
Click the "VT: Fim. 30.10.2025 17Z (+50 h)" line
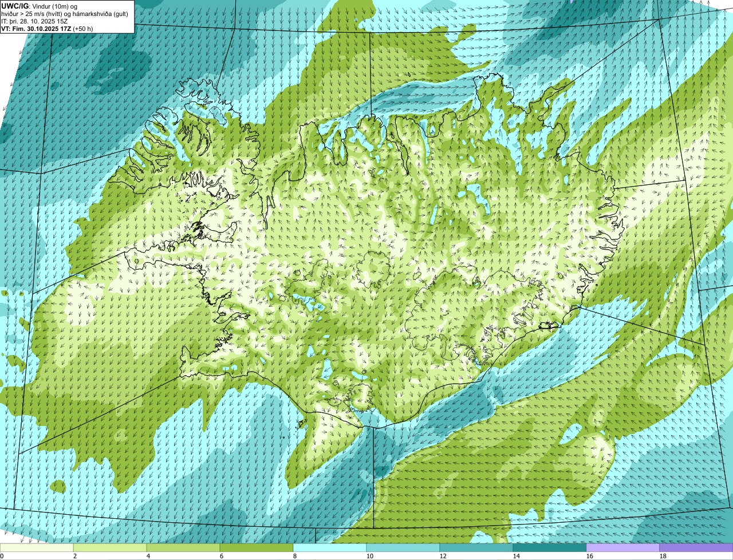click(47, 29)
